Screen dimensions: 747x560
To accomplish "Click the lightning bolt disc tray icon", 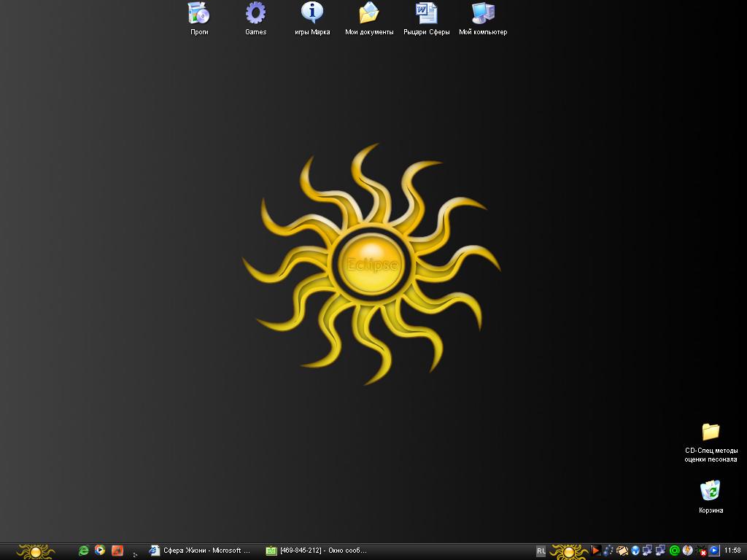I will pos(687,551).
